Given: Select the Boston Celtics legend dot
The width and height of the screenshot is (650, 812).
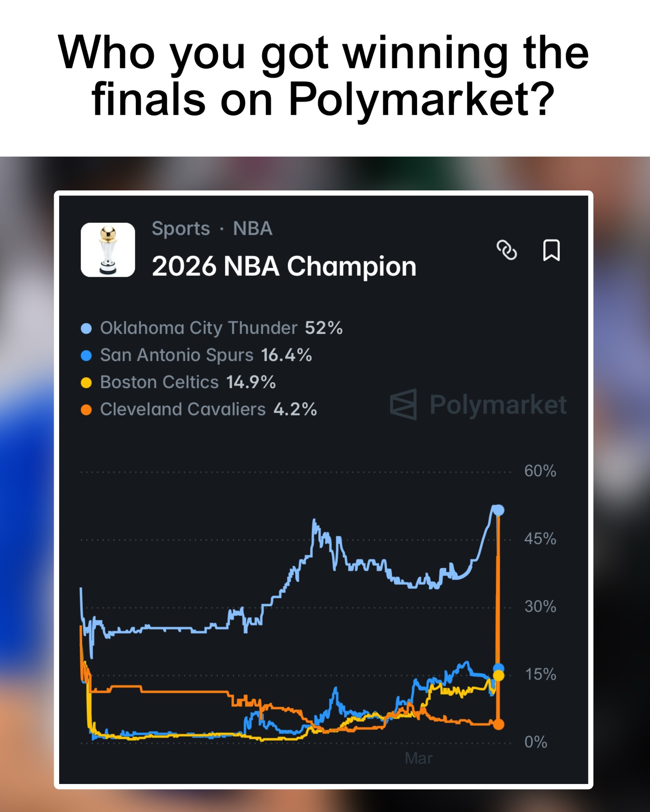Looking at the screenshot, I should 86,383.
